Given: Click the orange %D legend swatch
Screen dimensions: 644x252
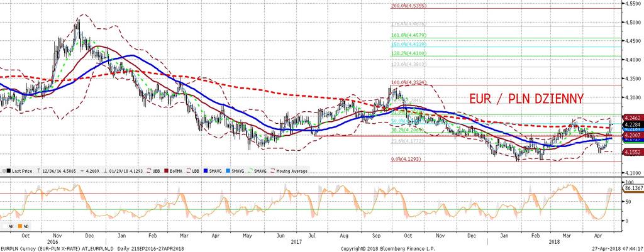Looking at the screenshot, I should 19,226.
